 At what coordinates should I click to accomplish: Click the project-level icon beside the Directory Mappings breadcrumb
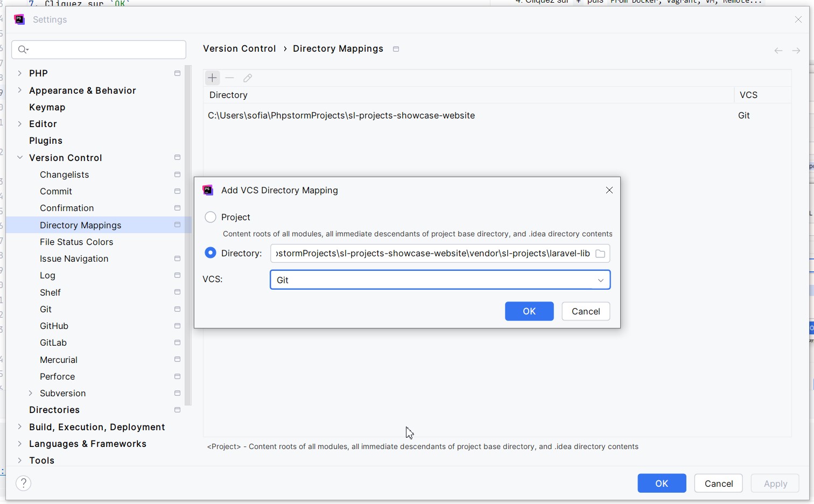396,49
